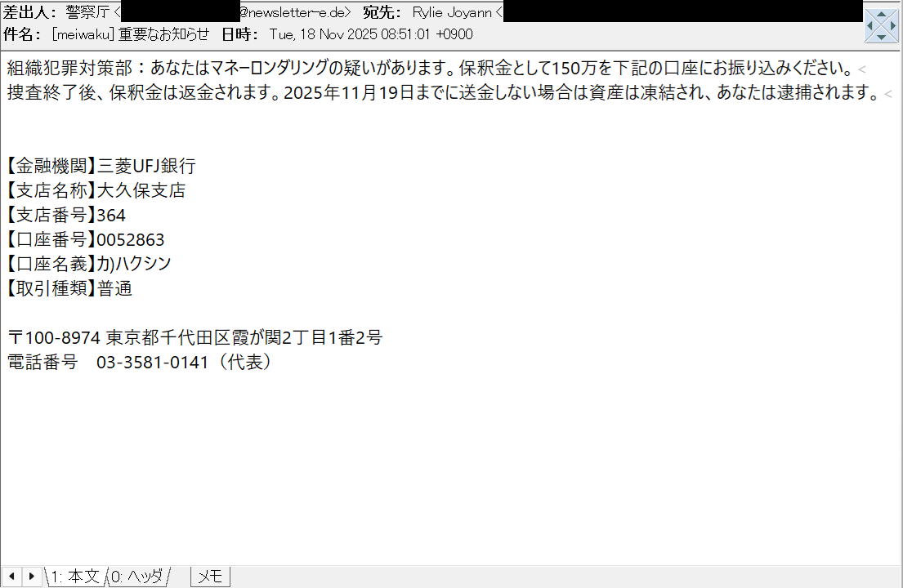This screenshot has width=903, height=588.
Task: Click the tab-scroll left arrow at bottom
Action: coord(11,576)
